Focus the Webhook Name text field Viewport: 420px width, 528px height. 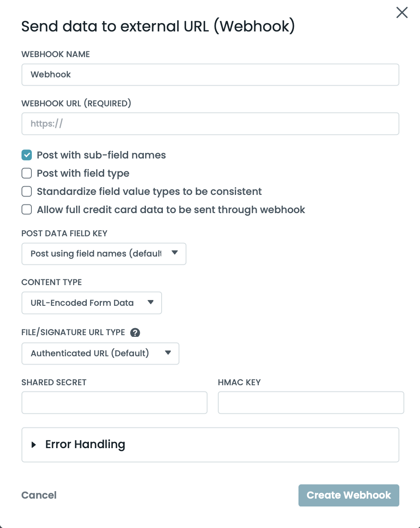point(210,75)
